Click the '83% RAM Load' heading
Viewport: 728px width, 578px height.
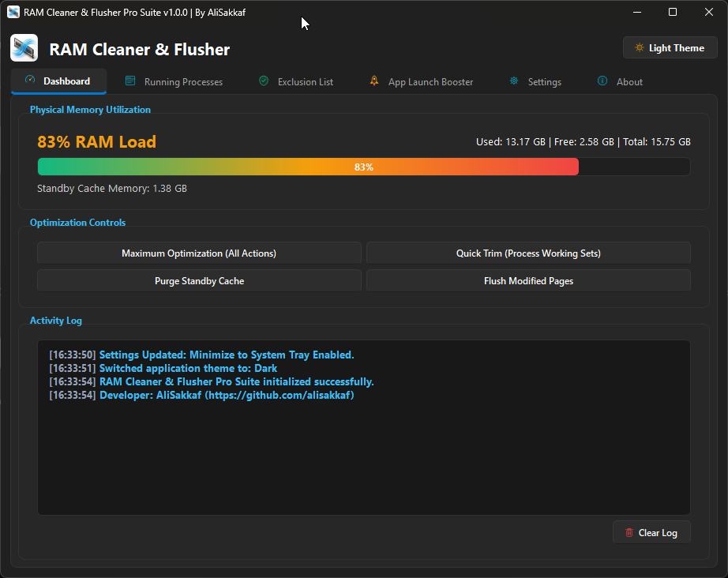coord(96,141)
